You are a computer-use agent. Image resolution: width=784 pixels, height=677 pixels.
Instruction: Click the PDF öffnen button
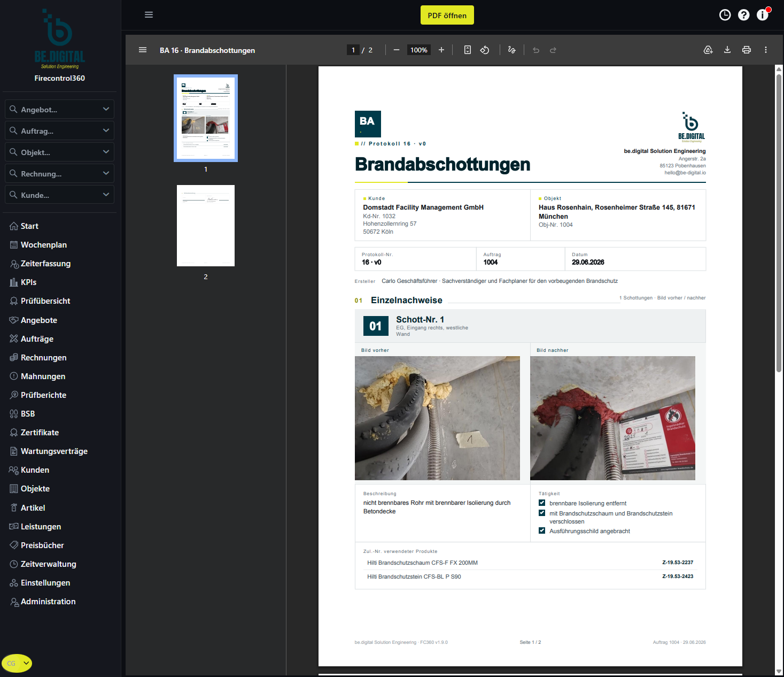pos(447,15)
